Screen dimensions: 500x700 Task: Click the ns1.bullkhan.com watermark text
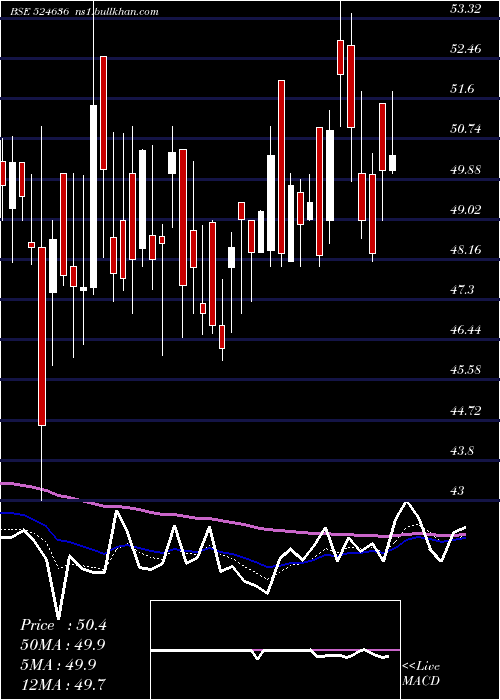118,12
